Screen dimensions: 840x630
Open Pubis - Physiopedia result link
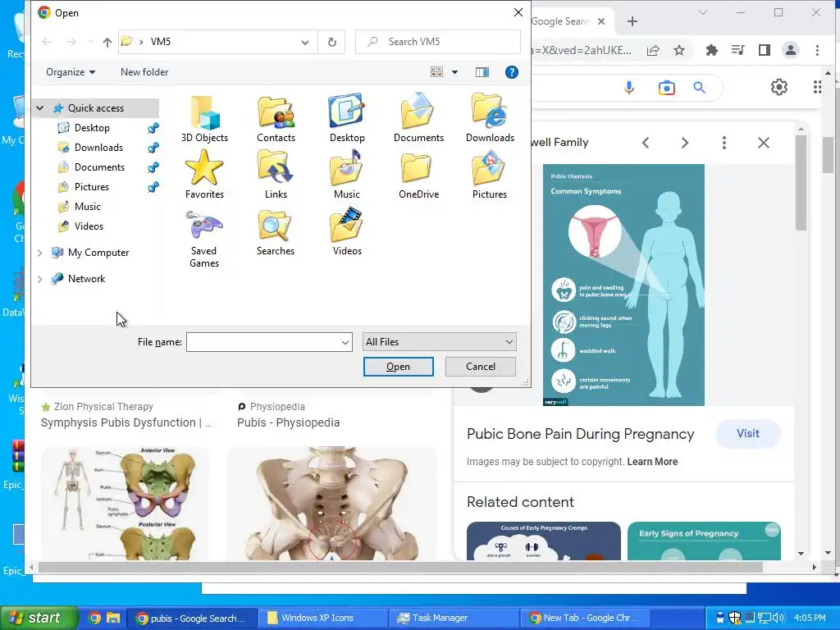(x=288, y=422)
